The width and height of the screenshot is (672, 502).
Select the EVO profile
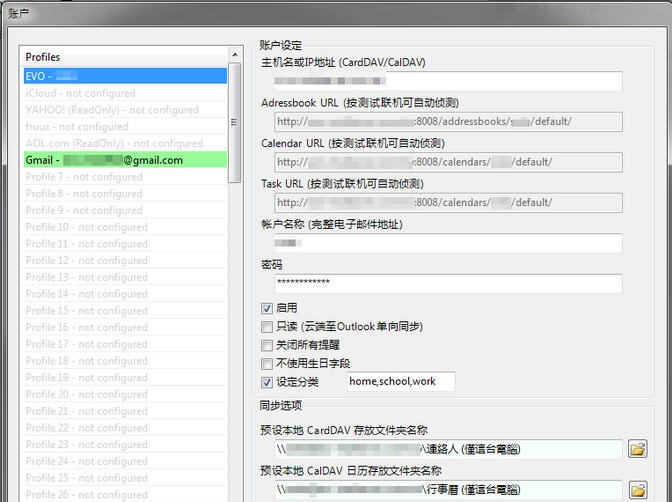point(125,76)
